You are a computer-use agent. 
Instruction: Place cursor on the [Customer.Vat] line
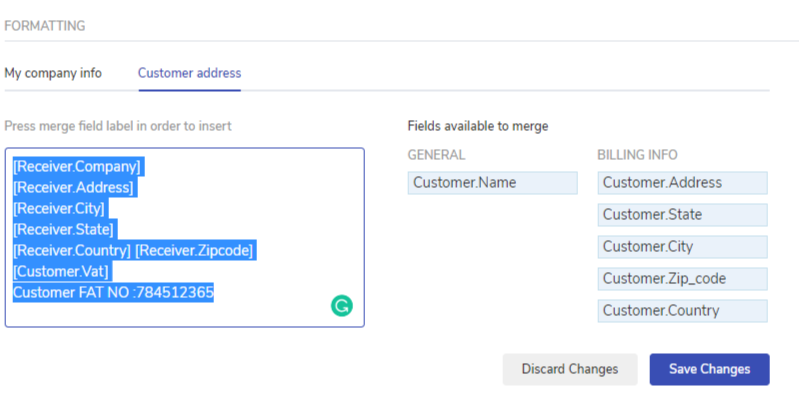61,271
